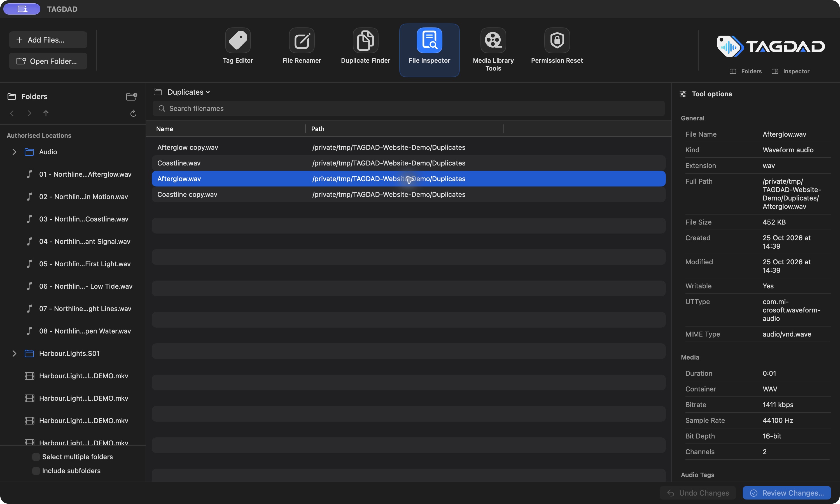This screenshot has height=504, width=840.
Task: Enable Select multiple folders checkbox
Action: [36, 457]
